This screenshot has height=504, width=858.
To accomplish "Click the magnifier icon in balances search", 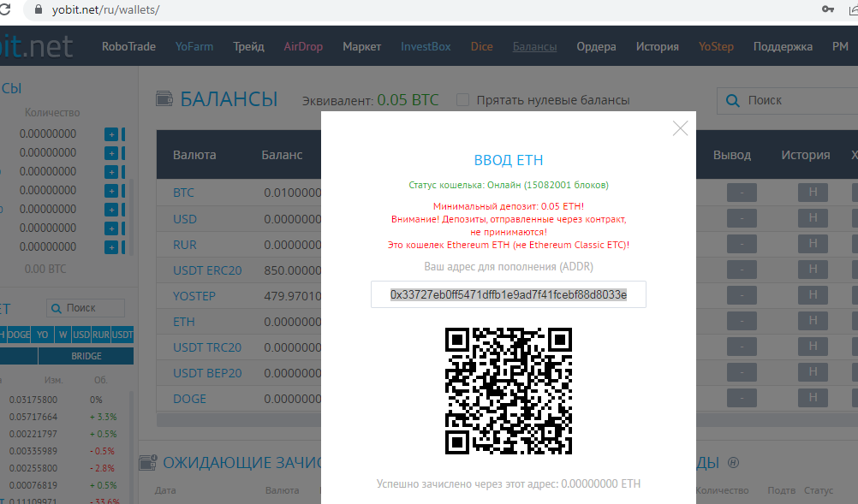I will click(732, 101).
